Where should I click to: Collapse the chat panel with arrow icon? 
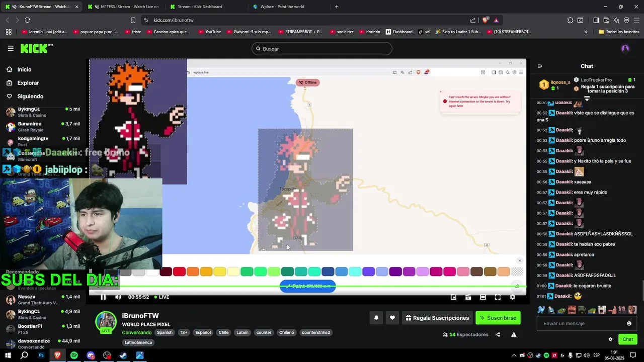(x=540, y=66)
